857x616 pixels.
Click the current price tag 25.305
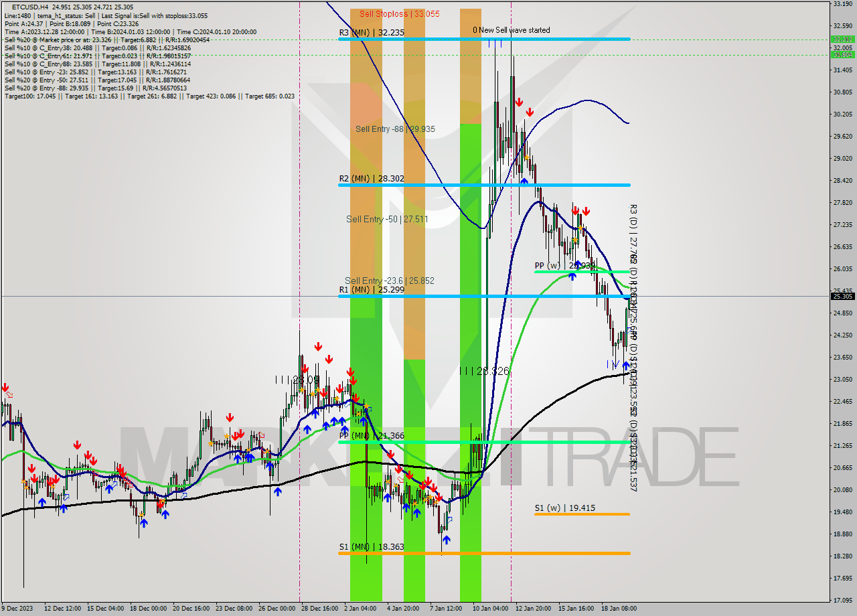842,296
